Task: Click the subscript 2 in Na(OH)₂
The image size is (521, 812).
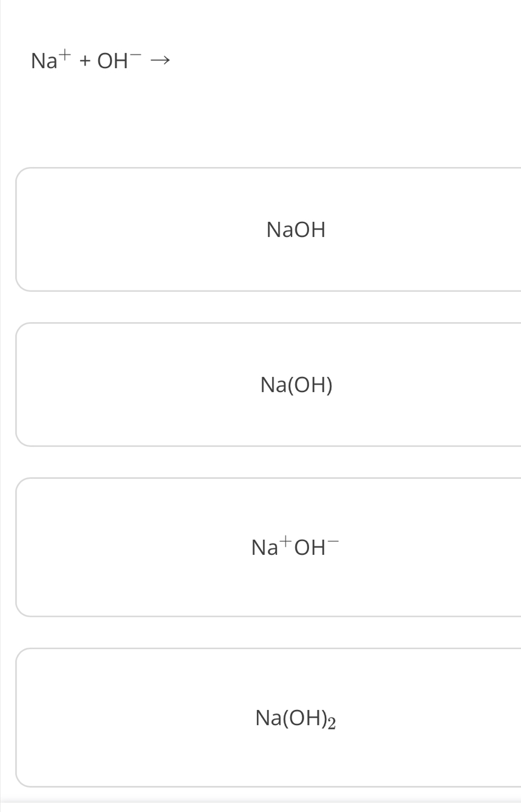Action: tap(332, 723)
